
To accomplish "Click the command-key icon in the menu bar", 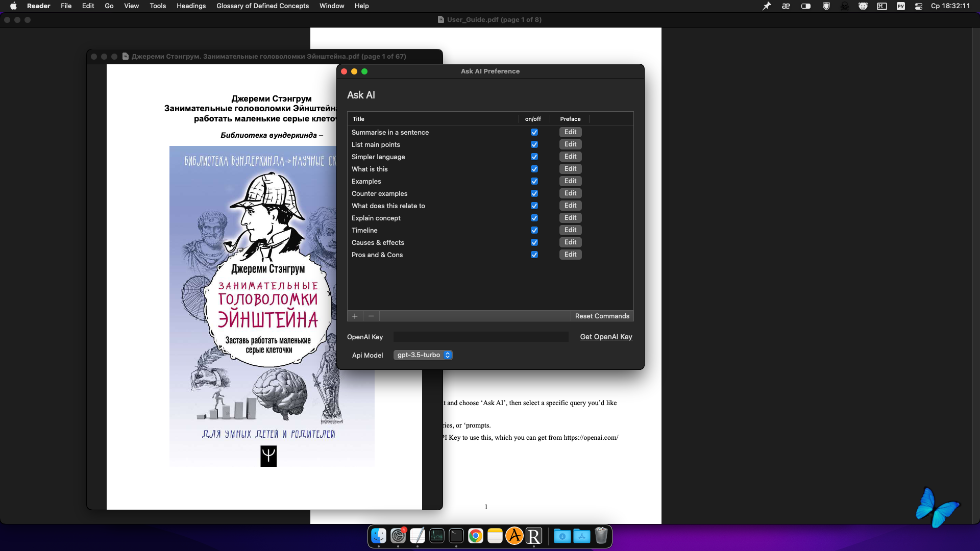I will [x=882, y=6].
